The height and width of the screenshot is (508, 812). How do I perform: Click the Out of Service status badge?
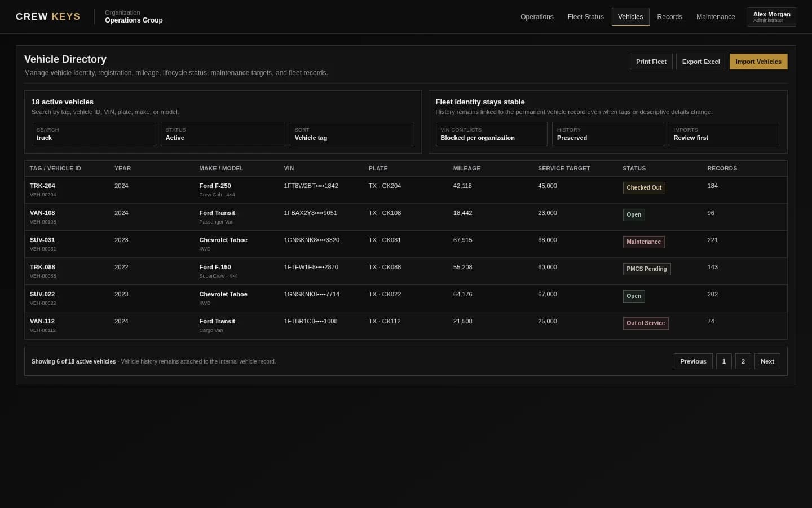click(x=645, y=323)
